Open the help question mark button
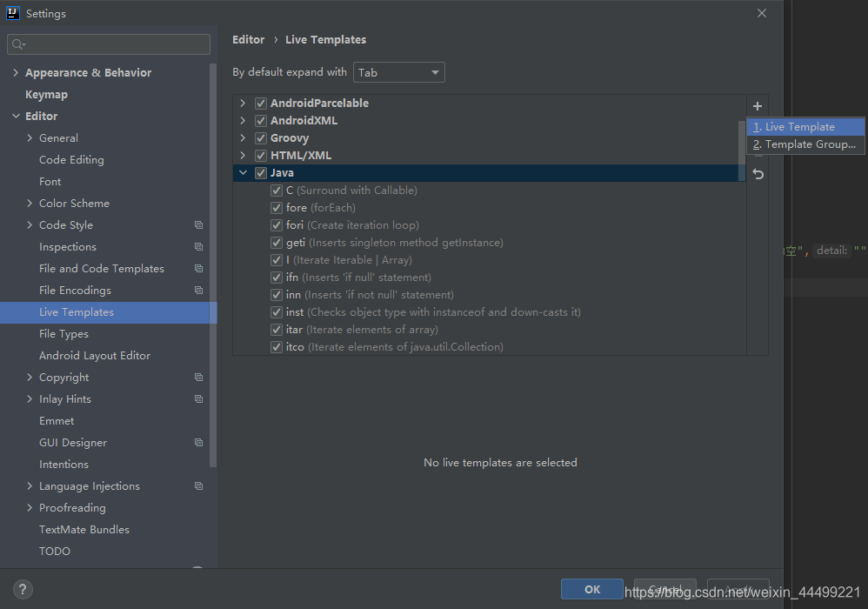Image resolution: width=868 pixels, height=609 pixels. 23,589
